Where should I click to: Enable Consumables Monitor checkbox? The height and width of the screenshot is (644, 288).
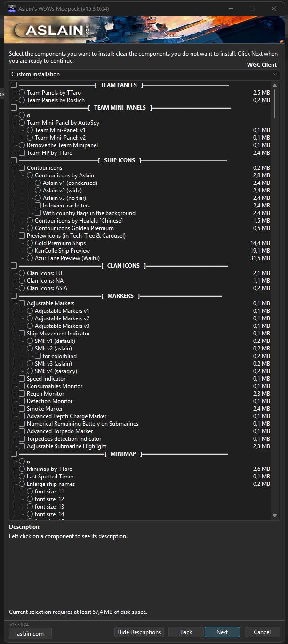[22, 386]
